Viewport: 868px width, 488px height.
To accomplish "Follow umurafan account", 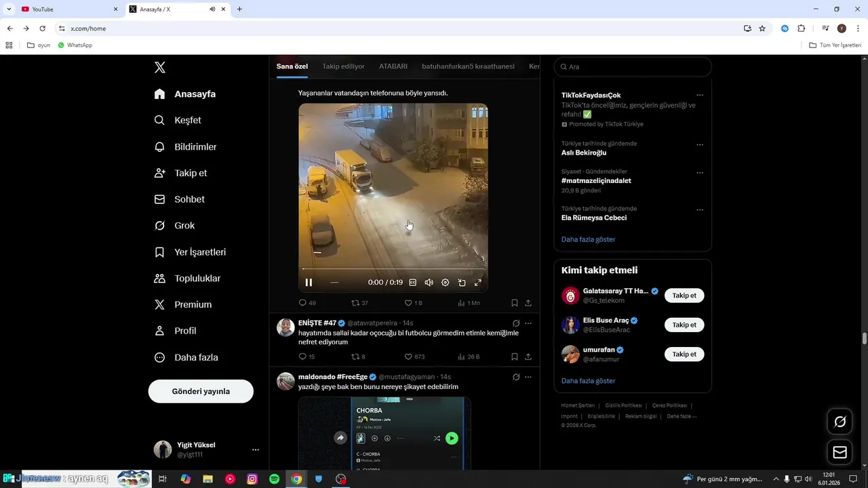I will tap(684, 354).
